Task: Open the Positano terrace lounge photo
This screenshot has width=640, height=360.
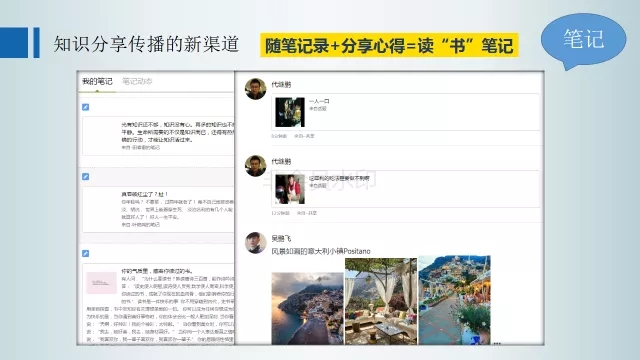Action: click(381, 301)
